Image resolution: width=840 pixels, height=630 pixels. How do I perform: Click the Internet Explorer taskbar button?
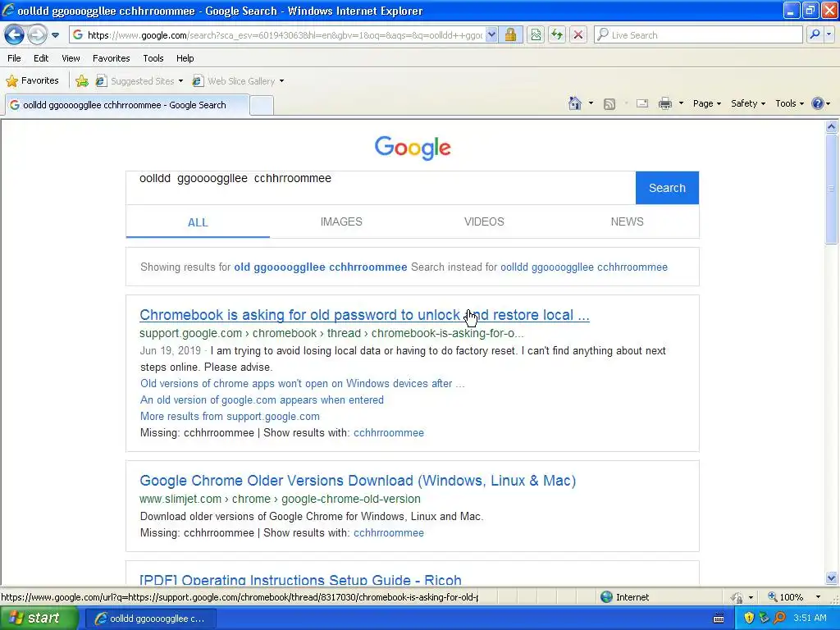coord(150,619)
